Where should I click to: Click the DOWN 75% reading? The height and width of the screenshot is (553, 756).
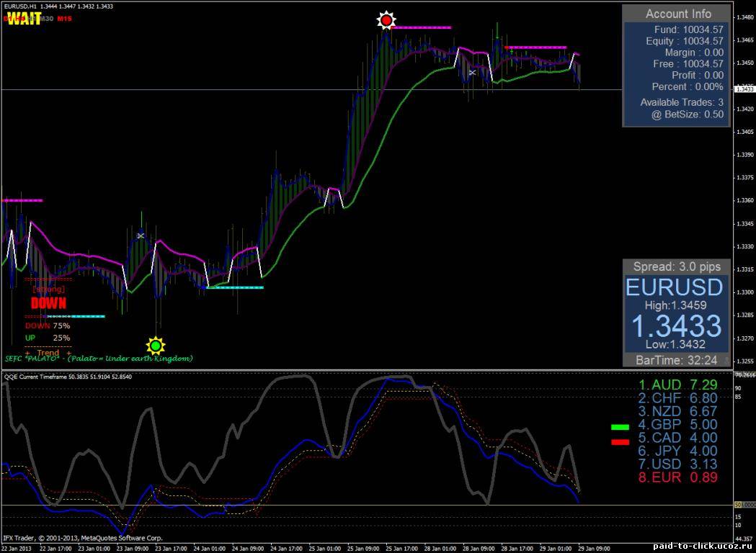pos(48,325)
